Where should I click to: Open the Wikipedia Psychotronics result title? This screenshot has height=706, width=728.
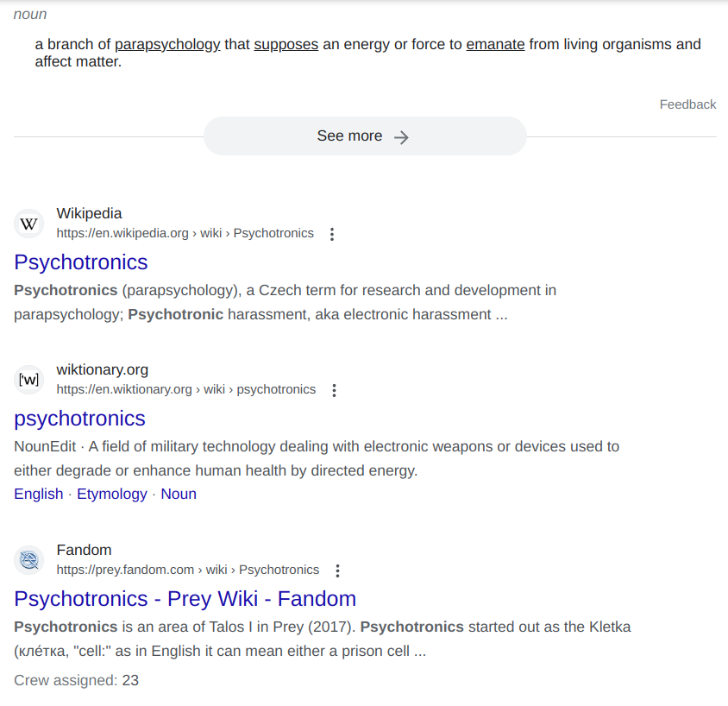(81, 262)
